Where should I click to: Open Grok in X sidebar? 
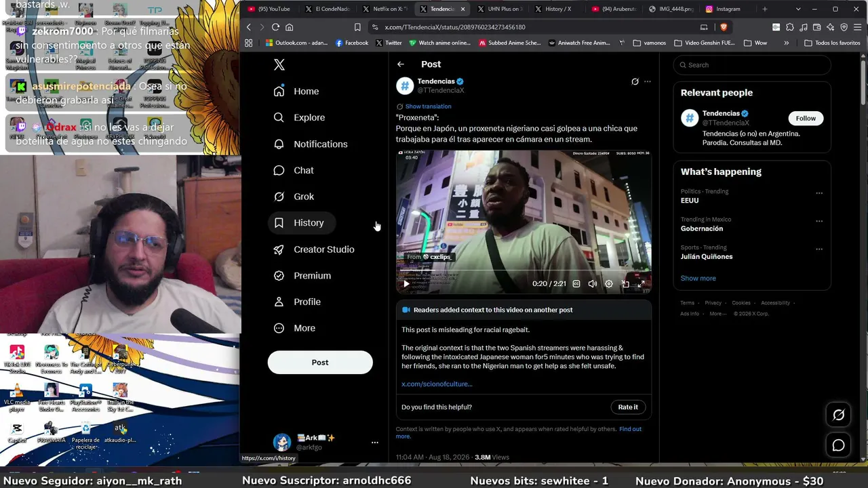[294, 197]
